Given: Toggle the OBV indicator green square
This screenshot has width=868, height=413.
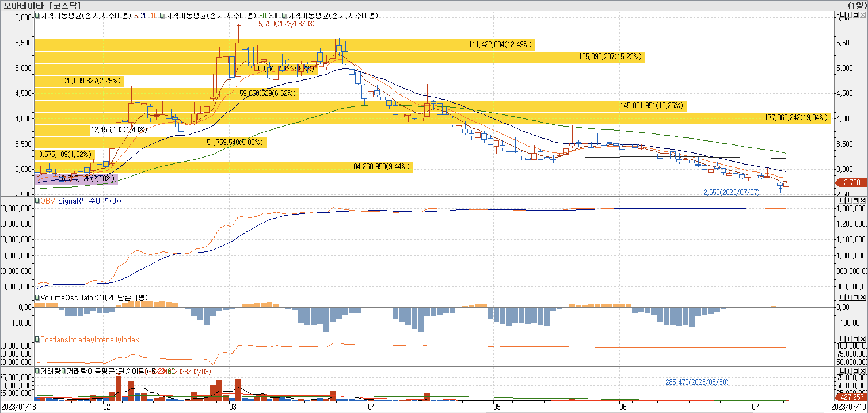Looking at the screenshot, I should tap(37, 201).
